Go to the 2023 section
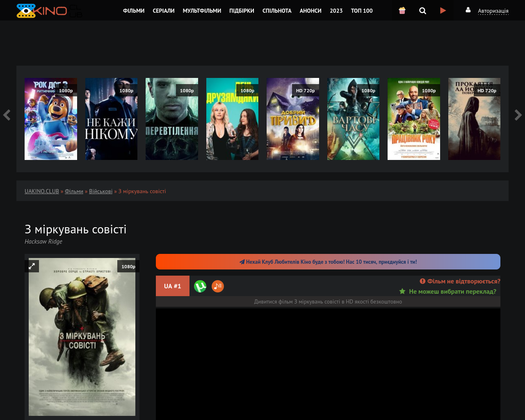525x420 pixels. point(336,11)
